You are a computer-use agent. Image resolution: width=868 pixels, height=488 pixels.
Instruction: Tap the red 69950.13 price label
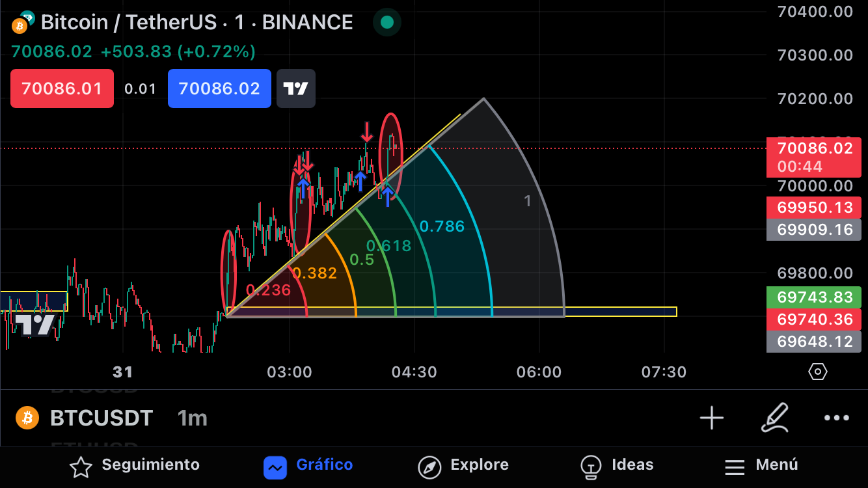pyautogui.click(x=814, y=208)
